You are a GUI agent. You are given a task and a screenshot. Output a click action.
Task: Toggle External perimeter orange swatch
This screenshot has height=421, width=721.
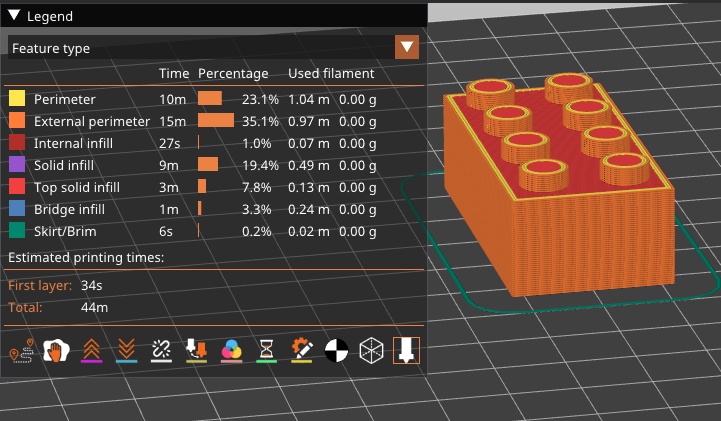[x=17, y=120]
